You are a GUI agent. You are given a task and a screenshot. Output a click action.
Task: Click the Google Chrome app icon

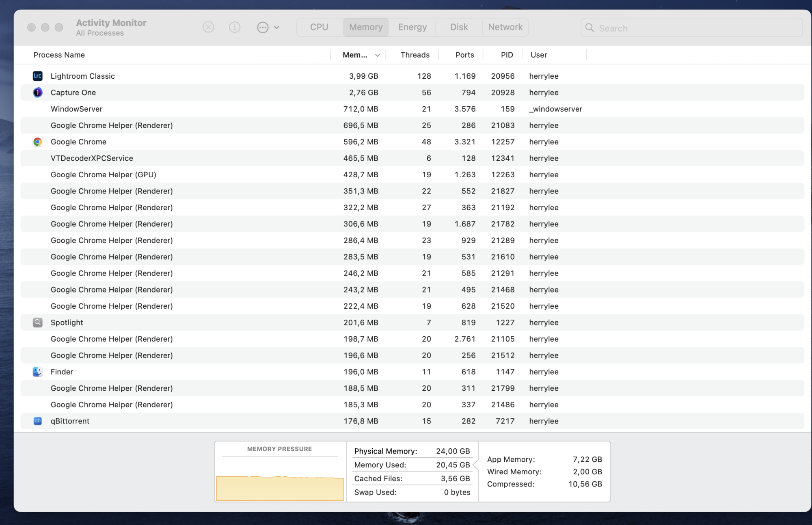pyautogui.click(x=37, y=142)
